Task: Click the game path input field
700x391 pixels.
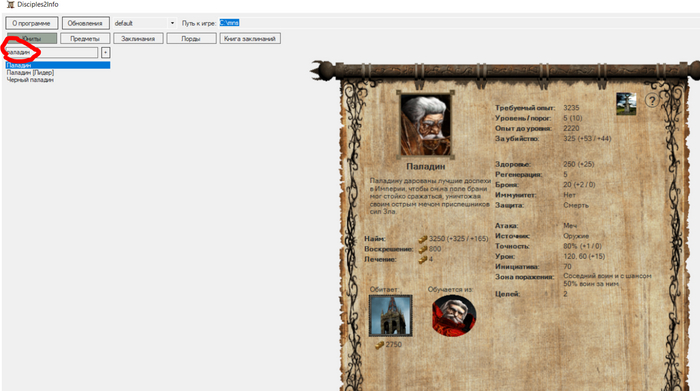Action: [459, 23]
